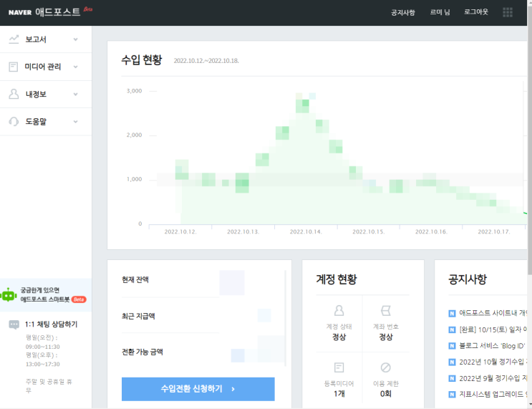Open 미디어 관리 sidebar menu

pyautogui.click(x=46, y=67)
